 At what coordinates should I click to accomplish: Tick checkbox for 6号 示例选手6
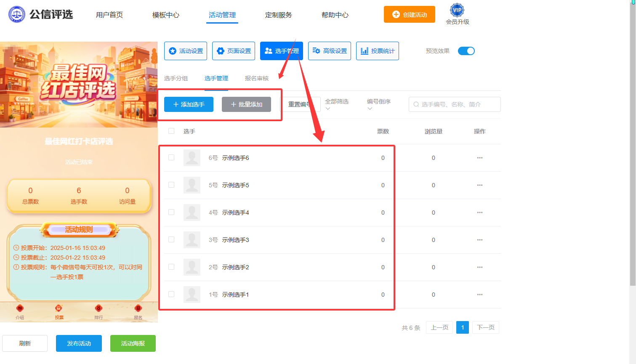tap(171, 157)
